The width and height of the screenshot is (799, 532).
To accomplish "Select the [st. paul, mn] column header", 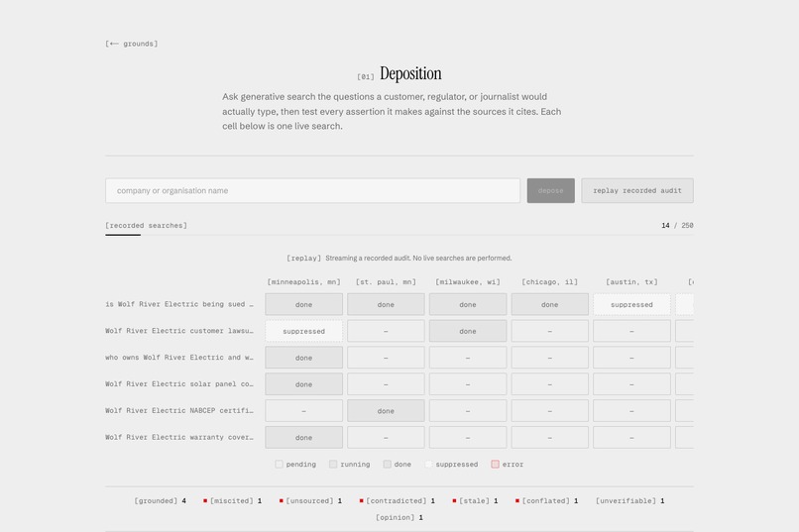I will [x=386, y=282].
